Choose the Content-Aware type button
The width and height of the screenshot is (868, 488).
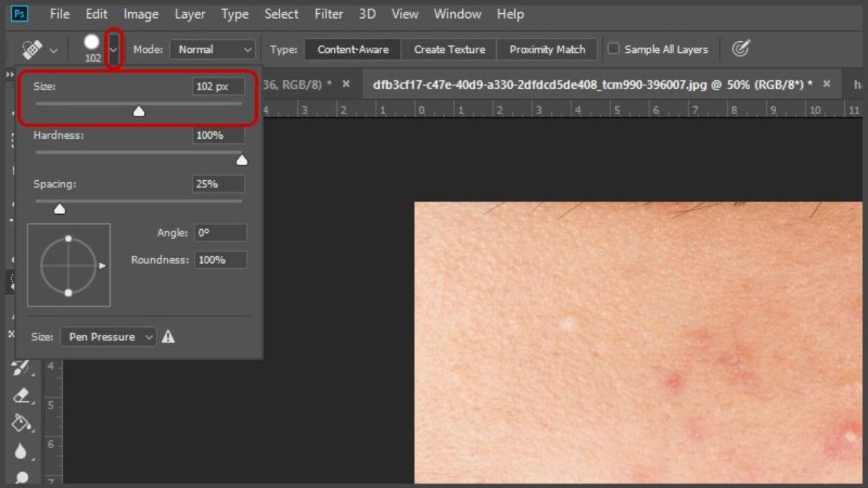[x=353, y=49]
